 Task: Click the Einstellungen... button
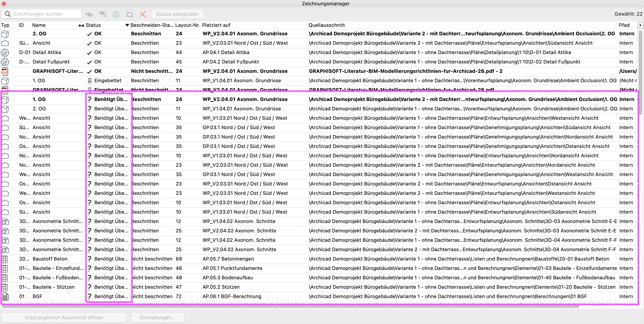pos(158,318)
